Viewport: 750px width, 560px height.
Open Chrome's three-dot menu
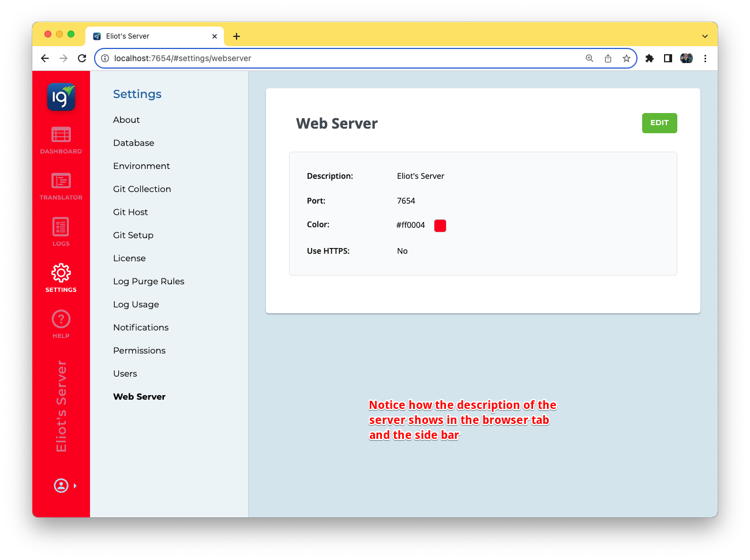[x=705, y=58]
